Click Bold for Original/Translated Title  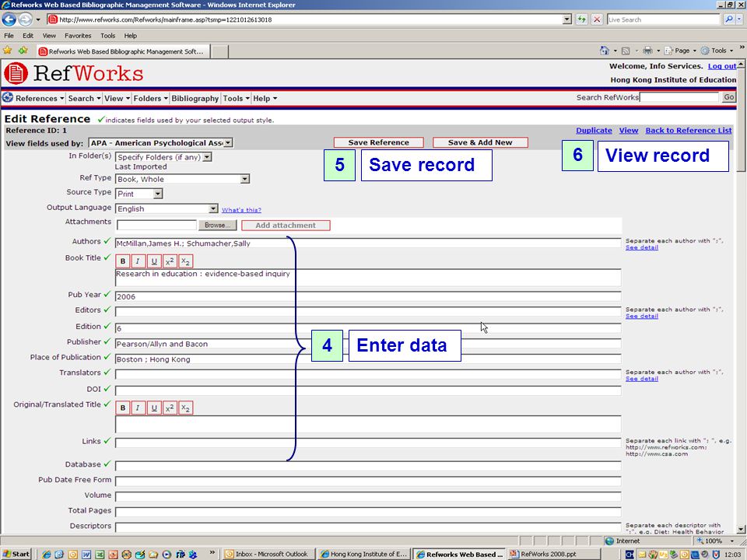(123, 408)
